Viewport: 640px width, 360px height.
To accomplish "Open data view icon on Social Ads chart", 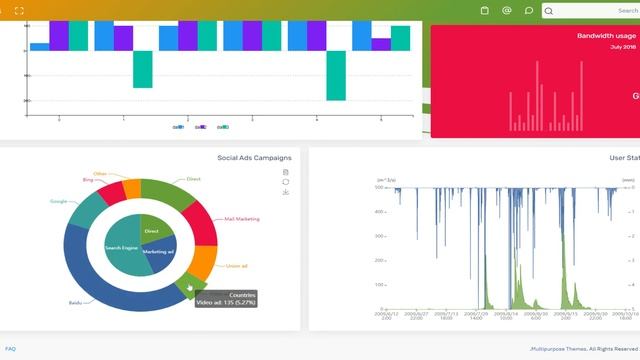I will point(286,172).
